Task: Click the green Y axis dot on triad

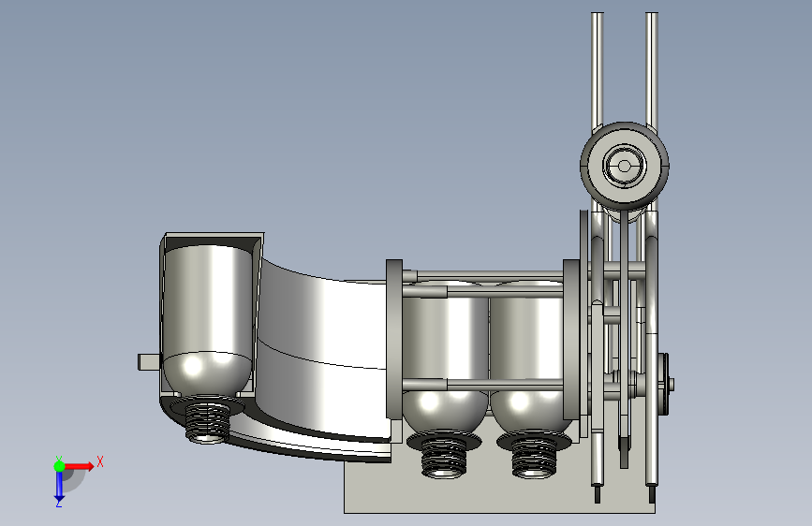Action: point(59,466)
